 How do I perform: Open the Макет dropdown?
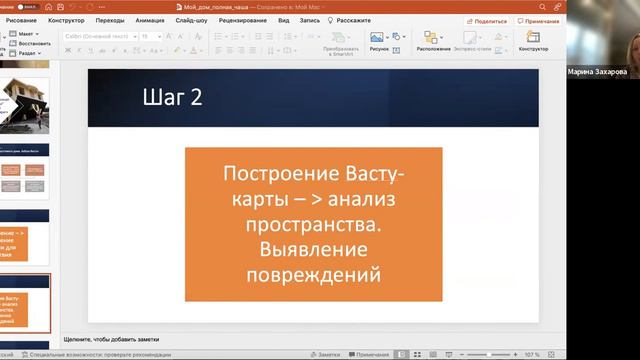[x=24, y=33]
